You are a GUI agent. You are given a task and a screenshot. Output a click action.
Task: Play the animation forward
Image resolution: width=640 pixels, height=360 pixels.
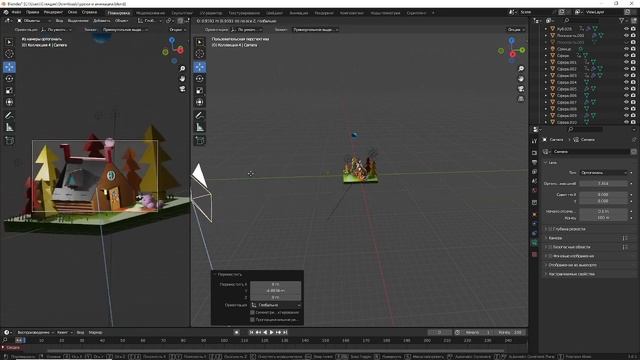pos(271,332)
